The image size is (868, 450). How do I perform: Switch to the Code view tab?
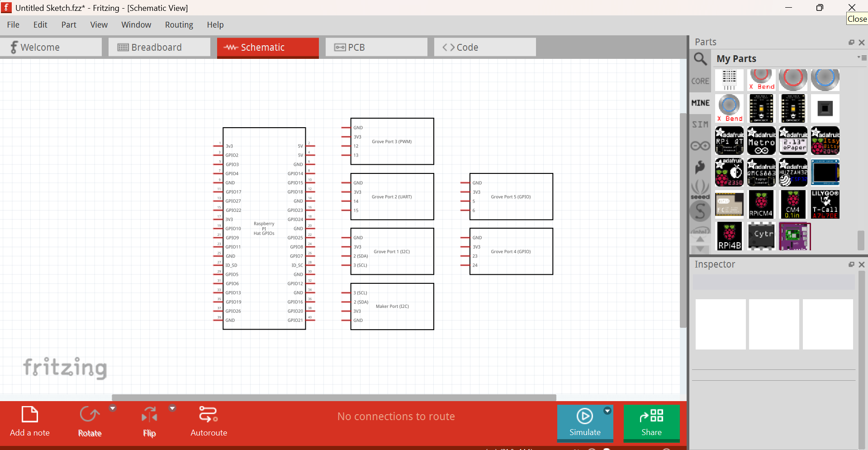(485, 48)
